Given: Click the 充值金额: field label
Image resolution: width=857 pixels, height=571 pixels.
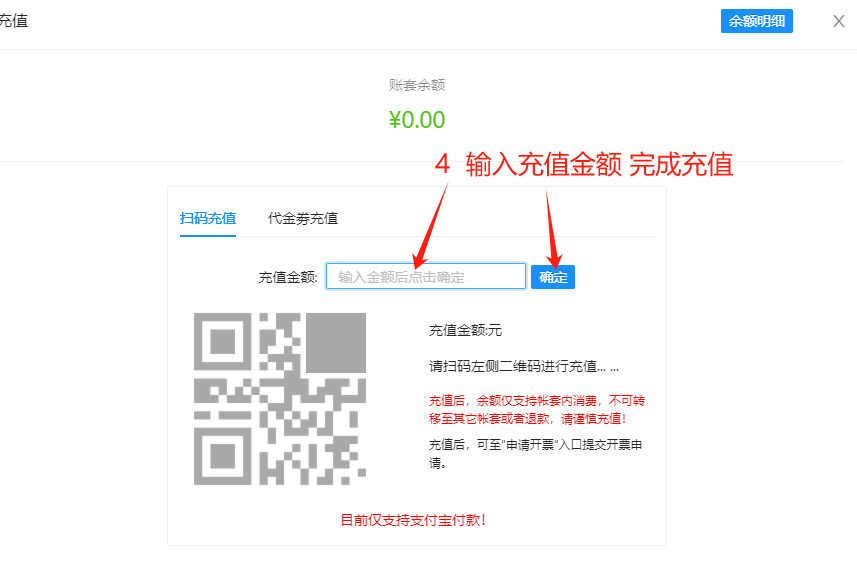Looking at the screenshot, I should pyautogui.click(x=287, y=278).
